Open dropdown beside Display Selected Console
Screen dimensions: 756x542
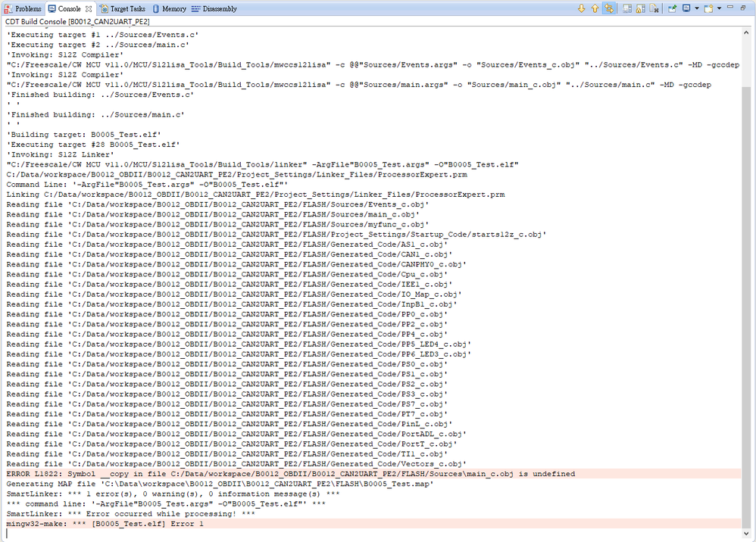tap(697, 8)
